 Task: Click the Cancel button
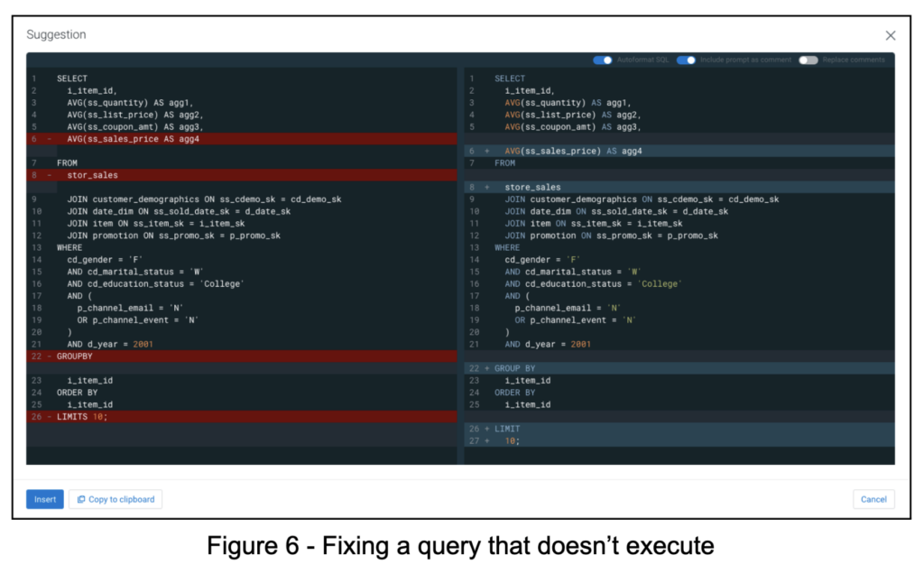point(873,499)
